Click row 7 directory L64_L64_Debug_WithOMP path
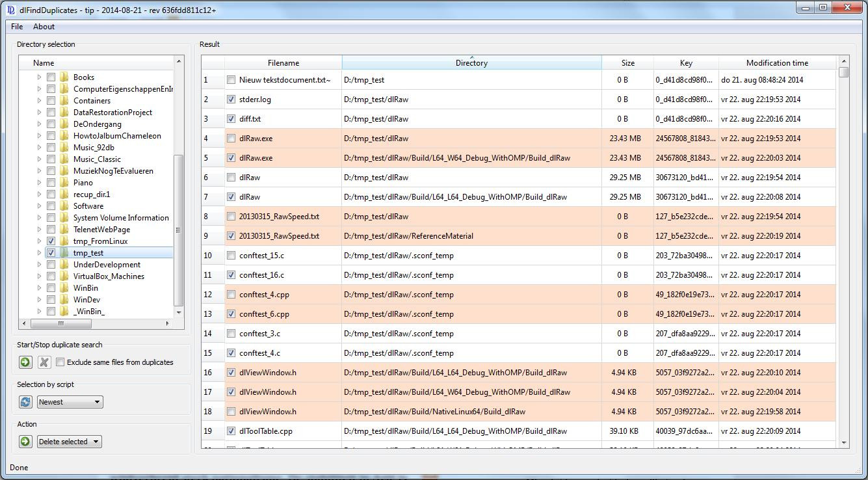This screenshot has height=480, width=868. (x=455, y=197)
